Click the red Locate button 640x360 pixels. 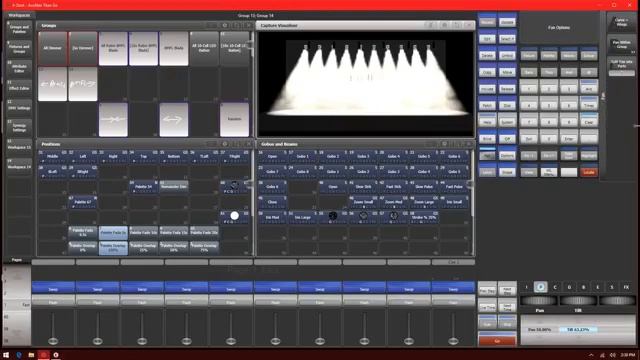coord(589,172)
